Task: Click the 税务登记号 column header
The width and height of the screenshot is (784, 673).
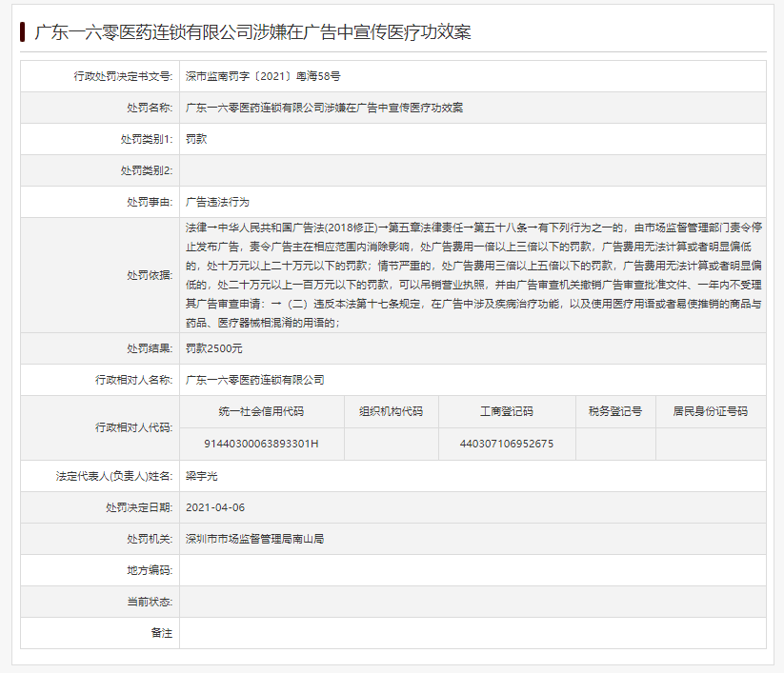Action: [615, 411]
